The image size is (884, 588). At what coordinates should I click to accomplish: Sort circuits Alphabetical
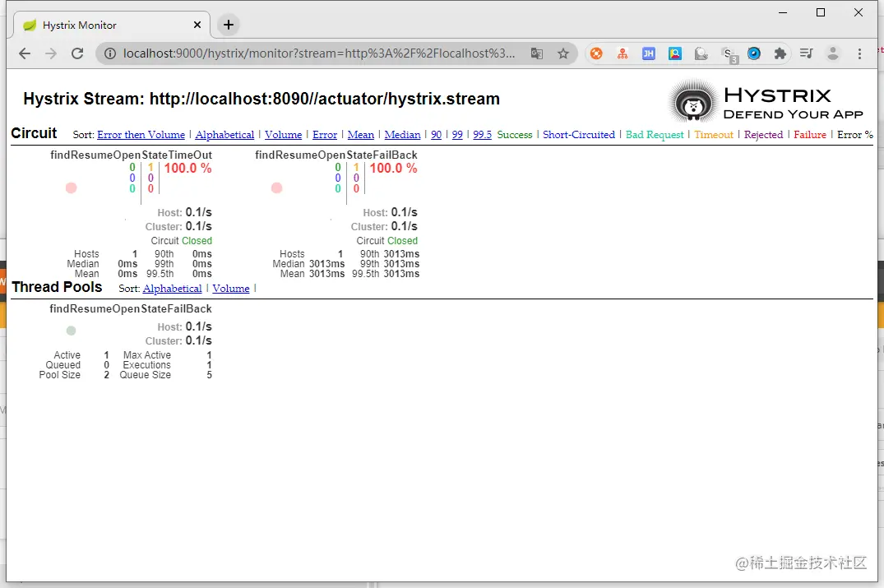click(224, 135)
